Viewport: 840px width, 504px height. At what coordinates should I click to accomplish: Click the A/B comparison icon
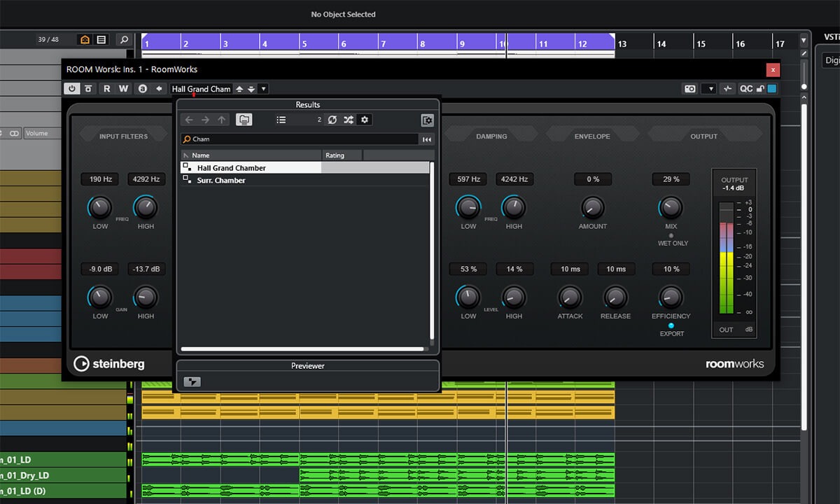tap(143, 89)
